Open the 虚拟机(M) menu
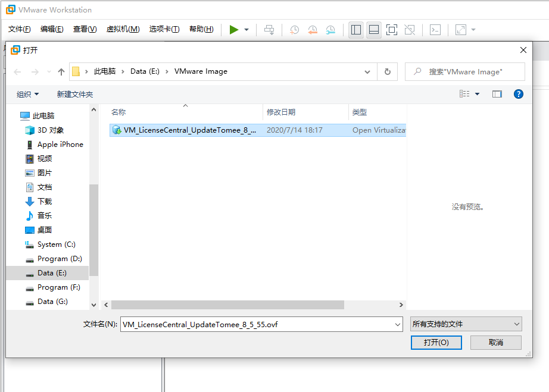The height and width of the screenshot is (392, 549). point(123,29)
